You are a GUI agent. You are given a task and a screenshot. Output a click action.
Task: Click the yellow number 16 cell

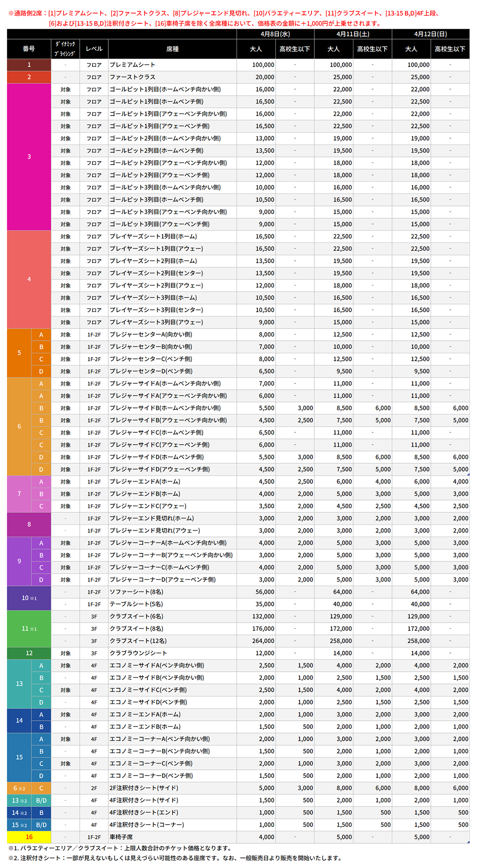29,837
